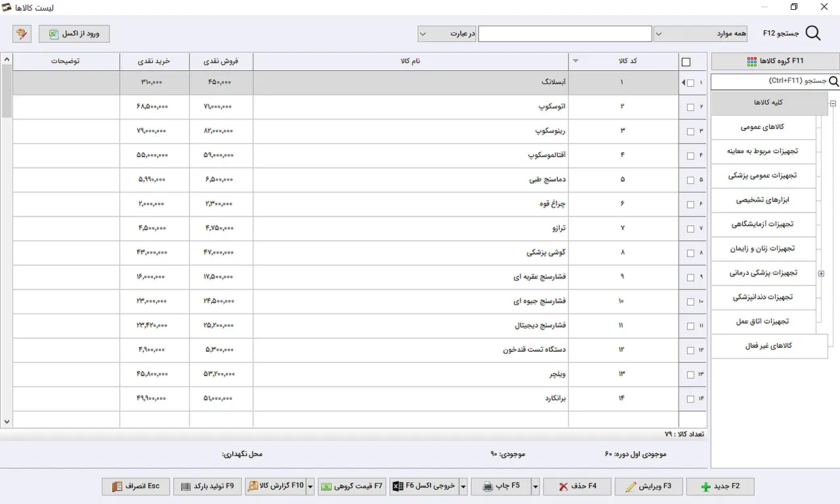Viewport: 840px width, 504px height.
Task: Check the box for رینوسکوپ row
Action: (690, 132)
